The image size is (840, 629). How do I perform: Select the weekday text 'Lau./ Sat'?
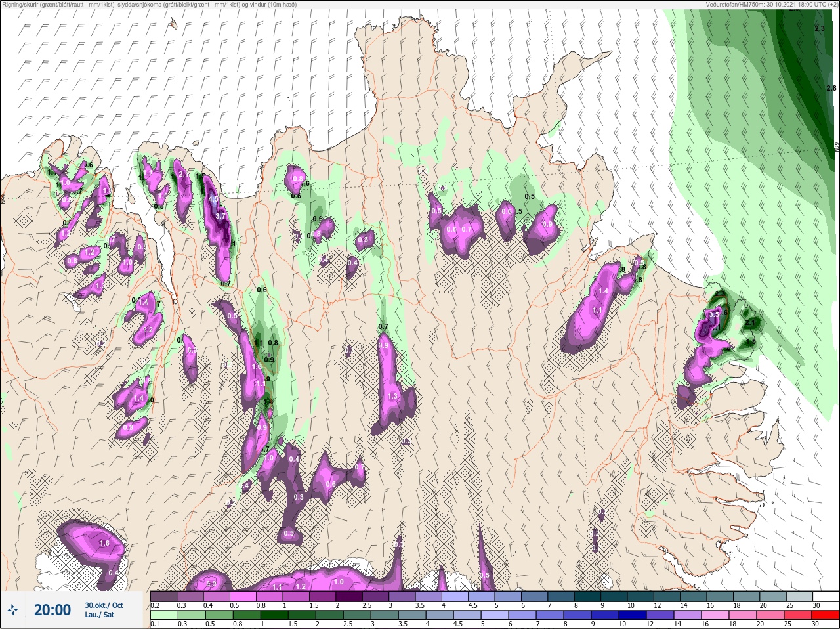pos(100,615)
